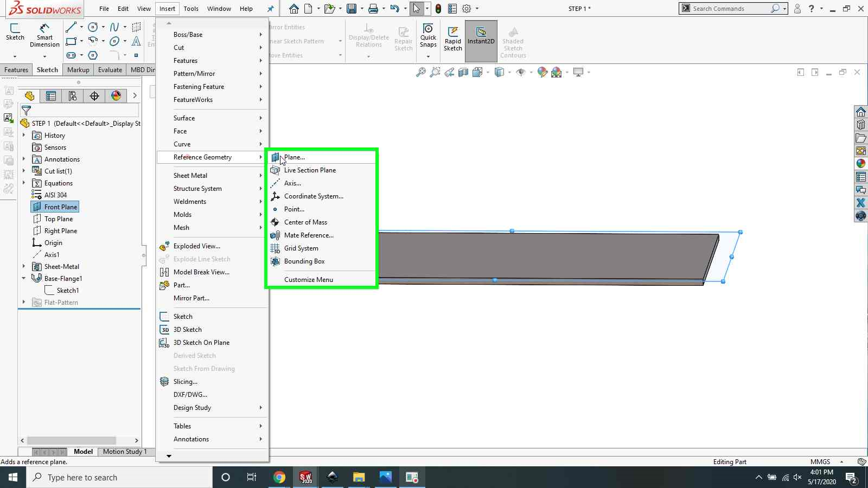Select the Sketch tool icon in ribbon
This screenshot has width=868, height=488.
pos(15,32)
